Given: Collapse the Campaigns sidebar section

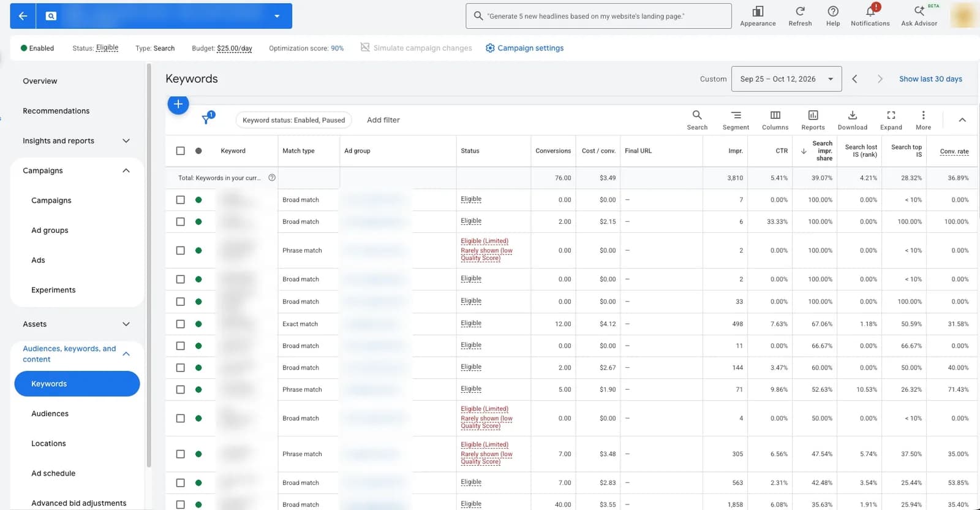Looking at the screenshot, I should (x=126, y=170).
